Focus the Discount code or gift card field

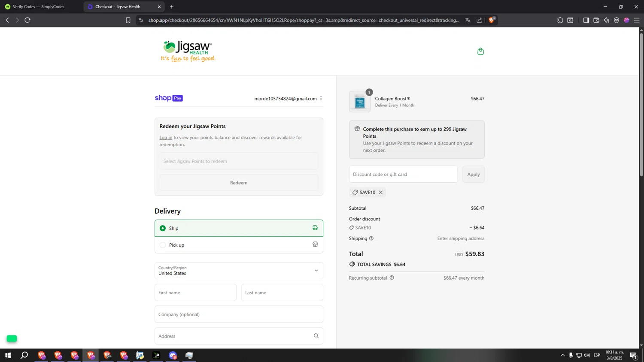tap(403, 174)
